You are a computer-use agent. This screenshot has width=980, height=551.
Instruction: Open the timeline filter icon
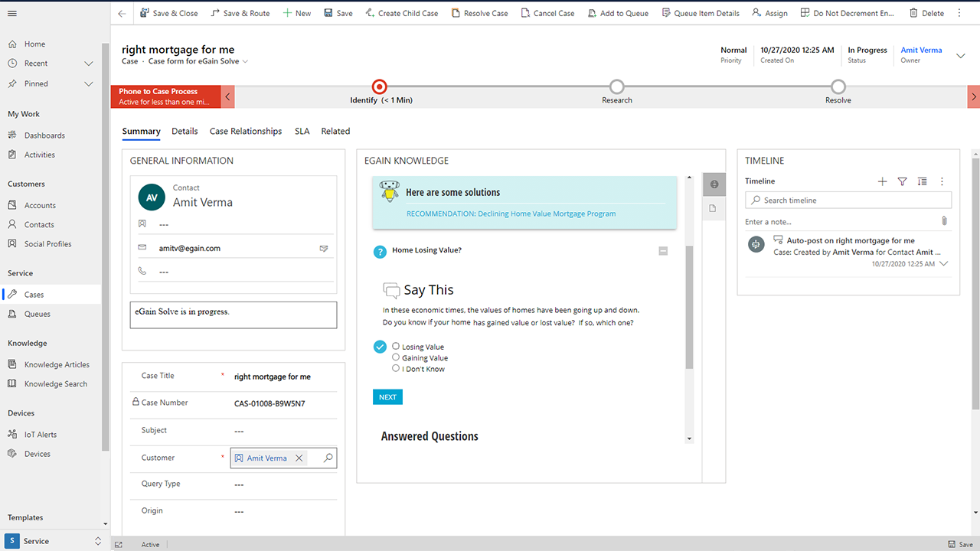point(902,181)
